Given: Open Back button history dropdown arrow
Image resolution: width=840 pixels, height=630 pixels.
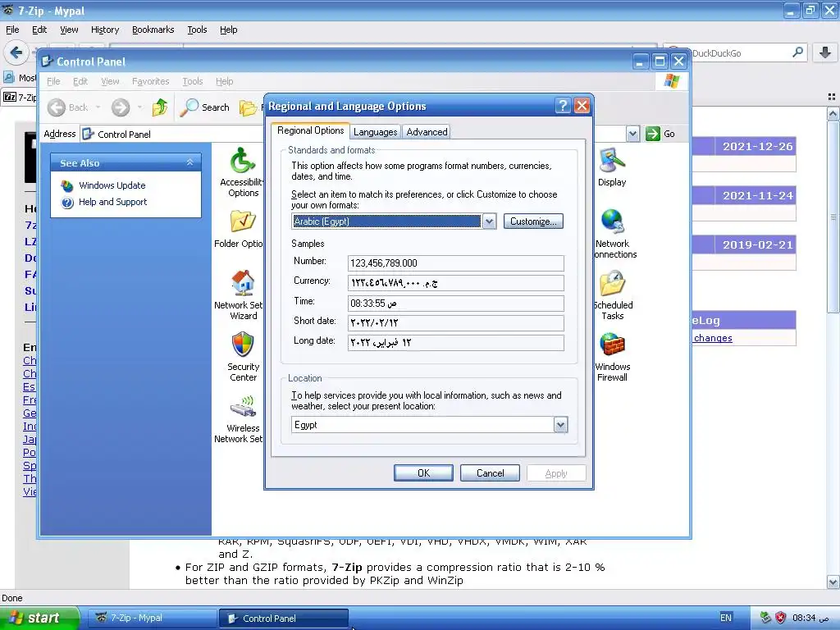Looking at the screenshot, I should (98, 107).
